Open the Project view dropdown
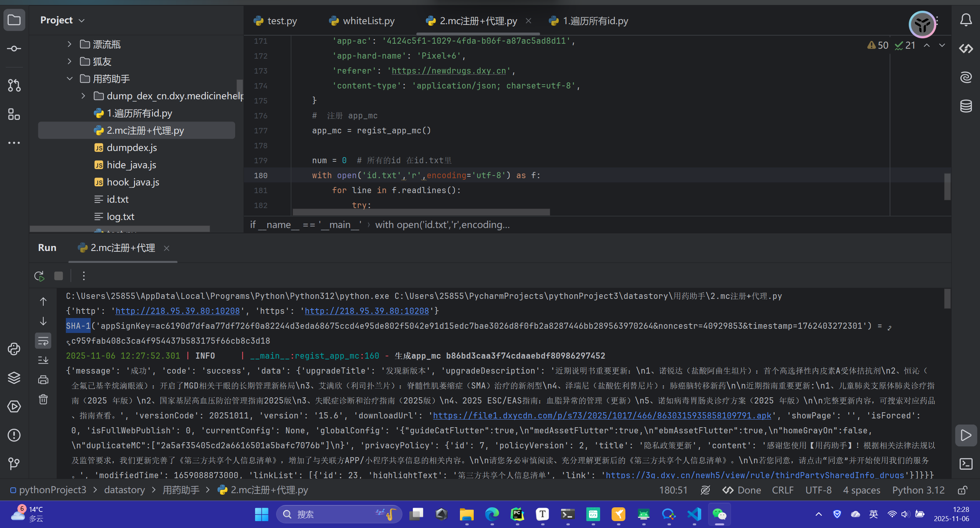The image size is (980, 528). 82,20
